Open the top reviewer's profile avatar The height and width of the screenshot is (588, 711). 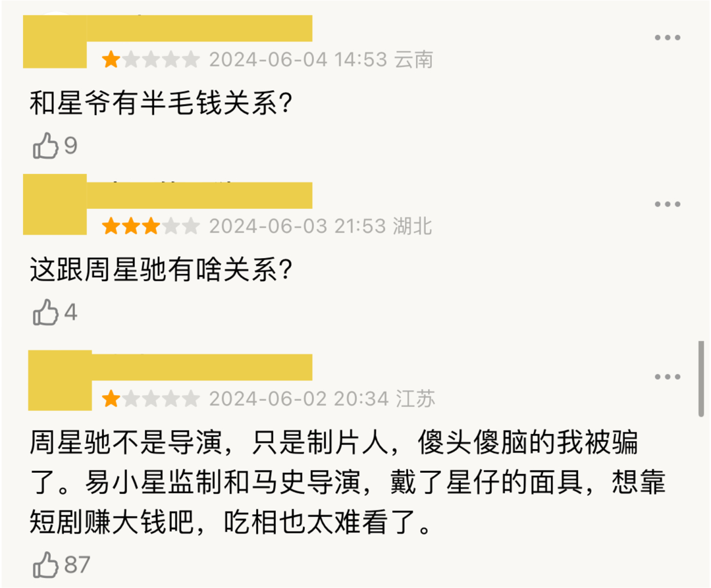[56, 41]
